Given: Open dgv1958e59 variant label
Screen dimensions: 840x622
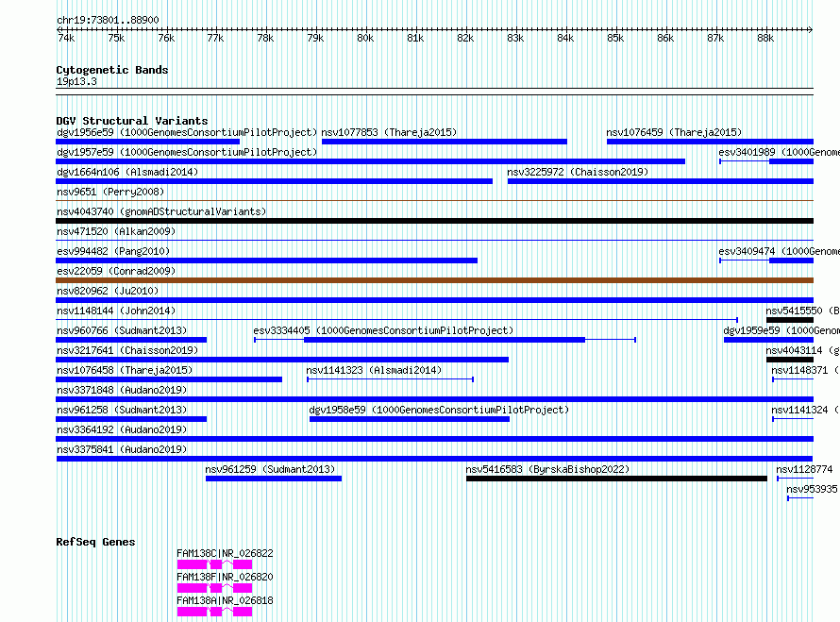Looking at the screenshot, I should coord(439,410).
